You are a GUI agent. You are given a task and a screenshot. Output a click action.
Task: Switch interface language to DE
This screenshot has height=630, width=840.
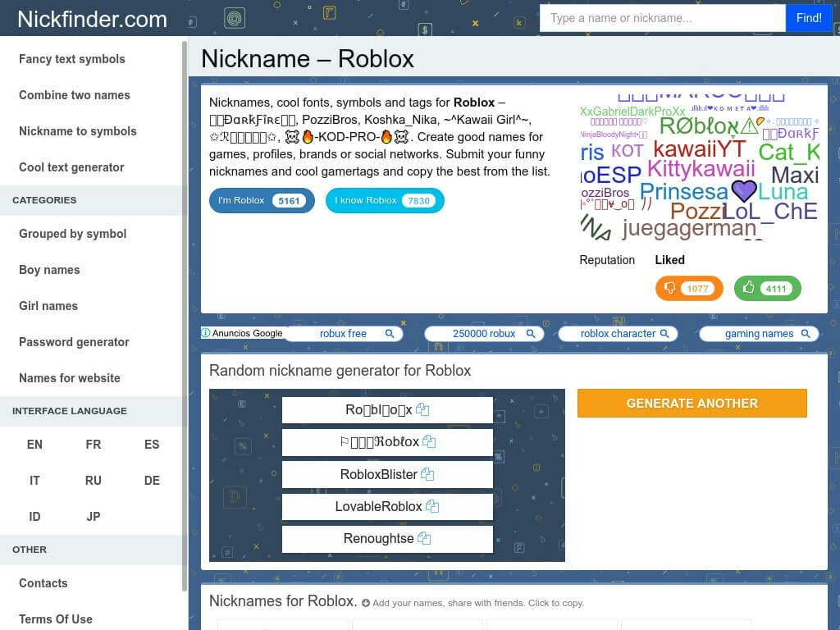click(152, 481)
